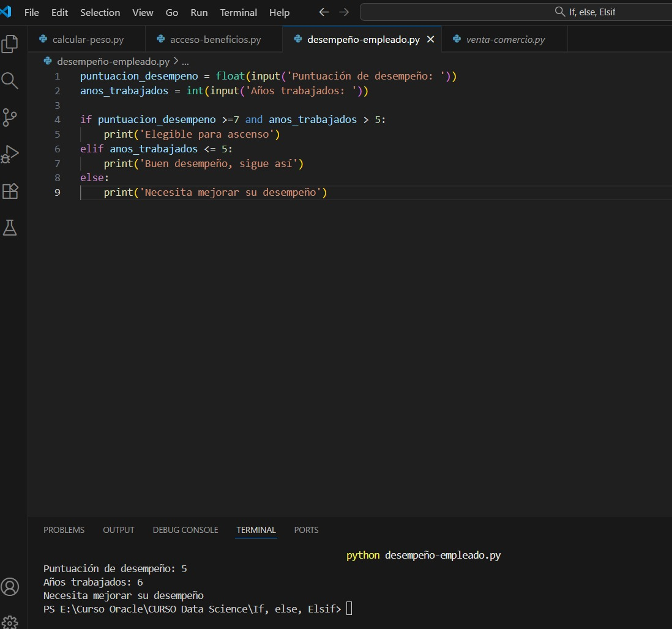Open the Terminal menu
The image size is (672, 629).
(238, 12)
